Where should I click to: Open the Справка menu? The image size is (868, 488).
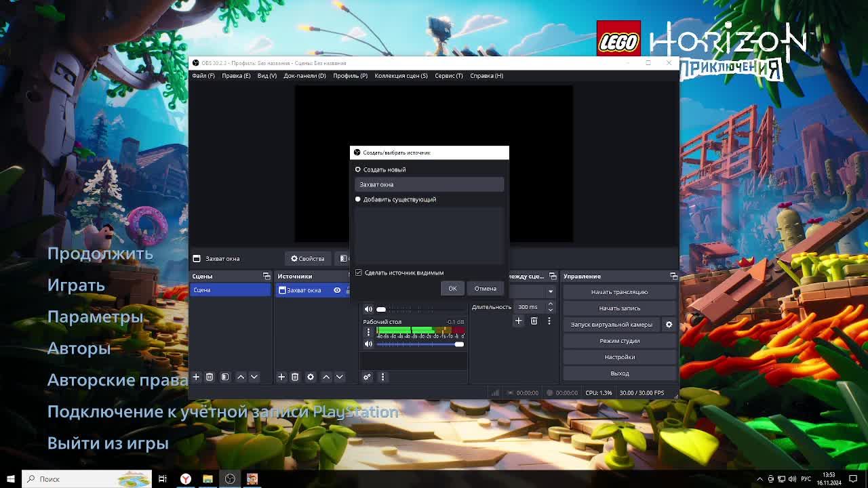tap(486, 75)
